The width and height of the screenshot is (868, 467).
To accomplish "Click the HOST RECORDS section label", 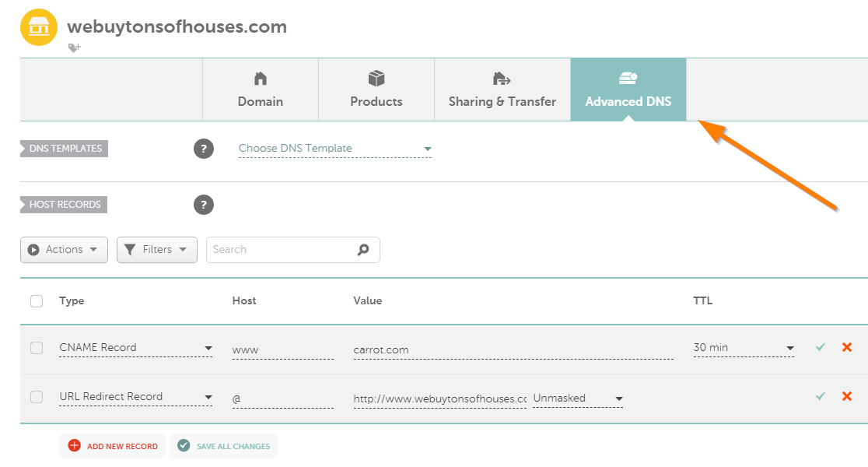I will tap(64, 205).
